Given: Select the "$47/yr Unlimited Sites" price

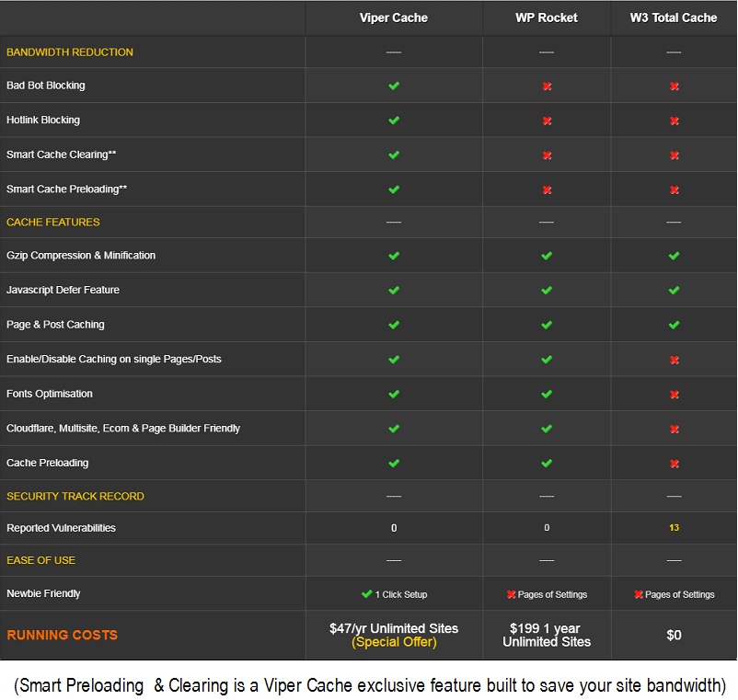Looking at the screenshot, I should point(394,628).
